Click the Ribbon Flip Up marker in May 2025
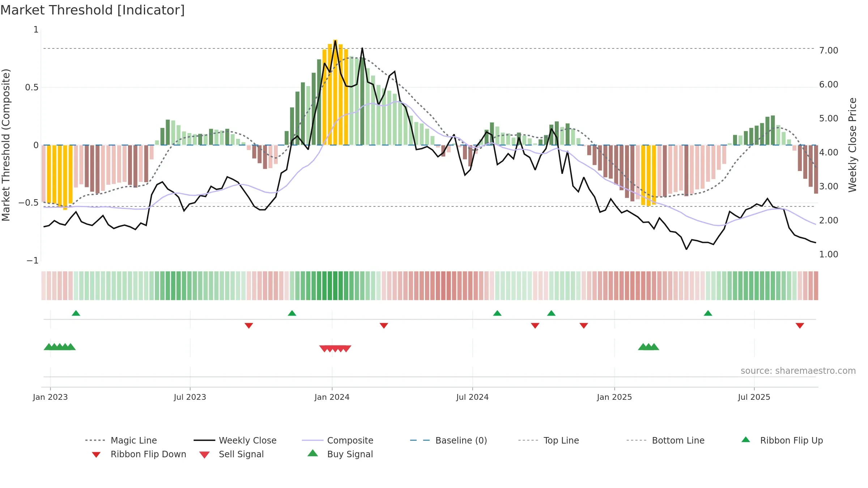The width and height of the screenshot is (868, 488). (708, 313)
